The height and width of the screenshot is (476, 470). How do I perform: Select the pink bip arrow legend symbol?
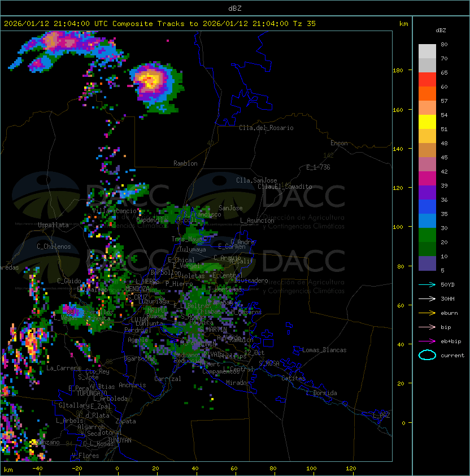coord(427,327)
